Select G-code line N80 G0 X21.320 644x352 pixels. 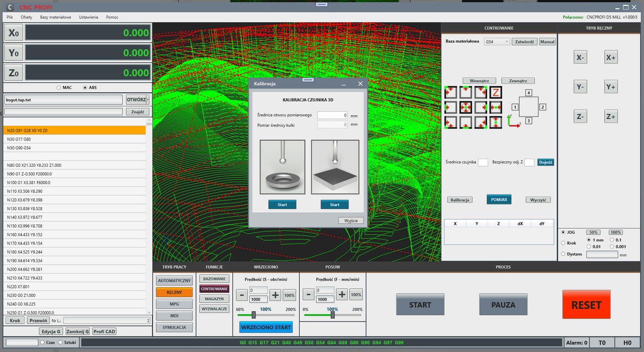pyautogui.click(x=74, y=165)
